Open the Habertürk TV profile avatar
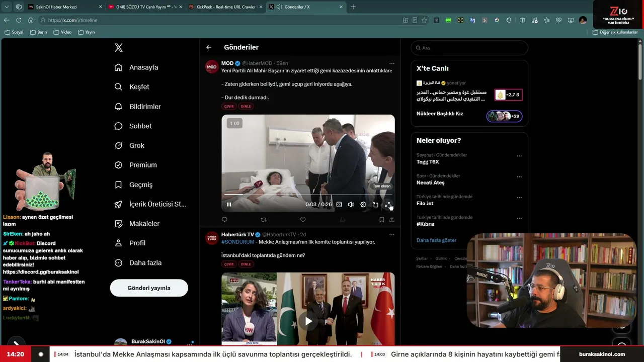 pos(212,238)
